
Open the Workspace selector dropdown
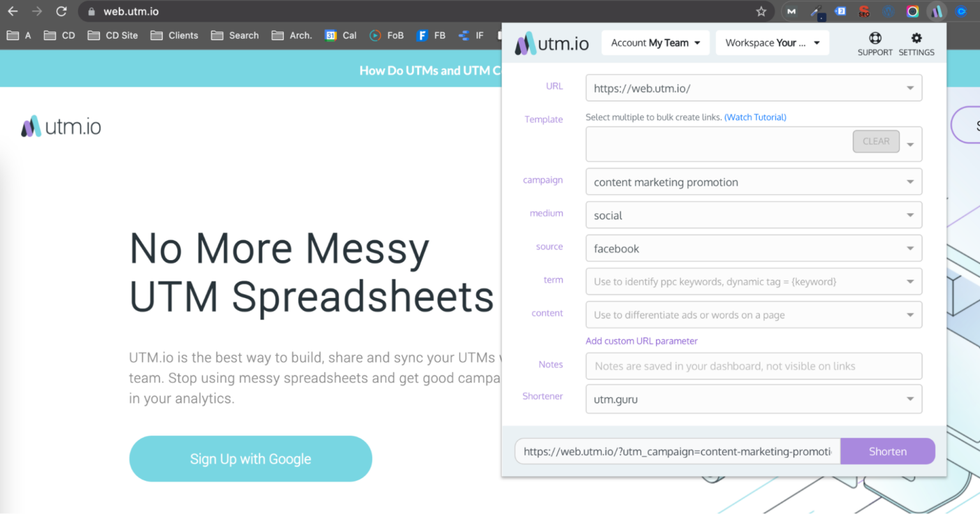pos(772,42)
